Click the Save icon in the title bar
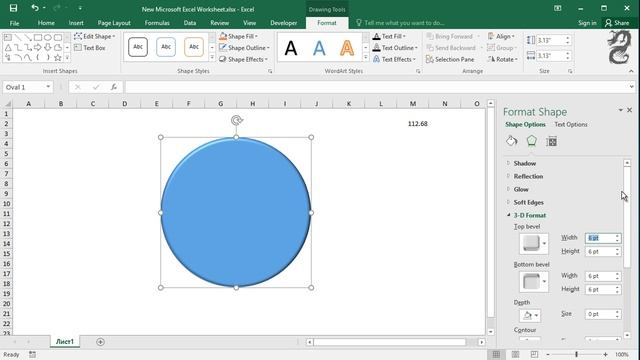This screenshot has width=640, height=360. coord(13,8)
